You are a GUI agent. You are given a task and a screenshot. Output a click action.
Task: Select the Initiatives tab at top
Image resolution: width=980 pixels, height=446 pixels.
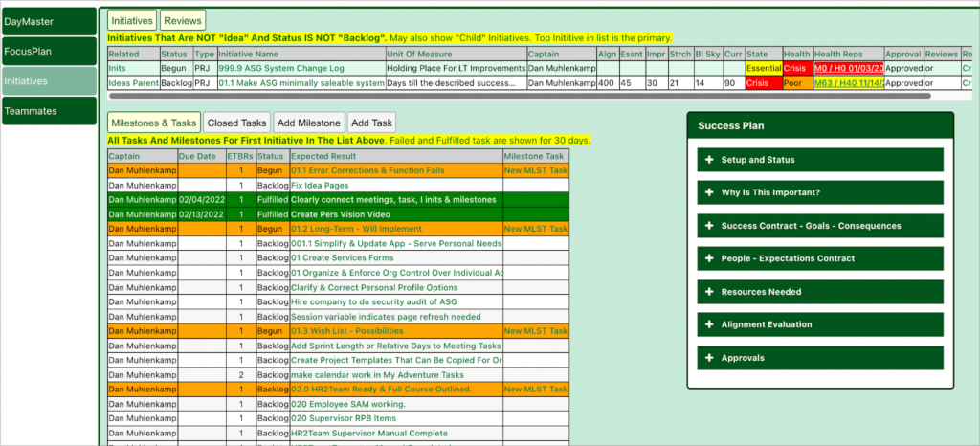click(x=131, y=20)
